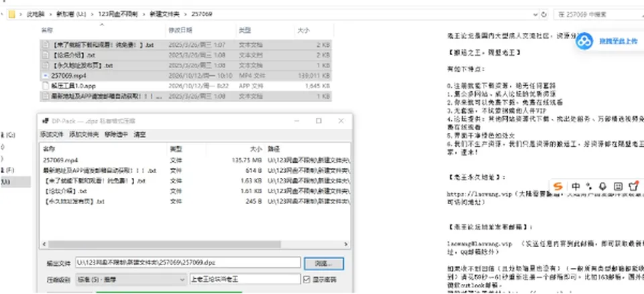Open 添加文件 in the DP-Pack menu
The width and height of the screenshot is (644, 294).
click(x=52, y=134)
